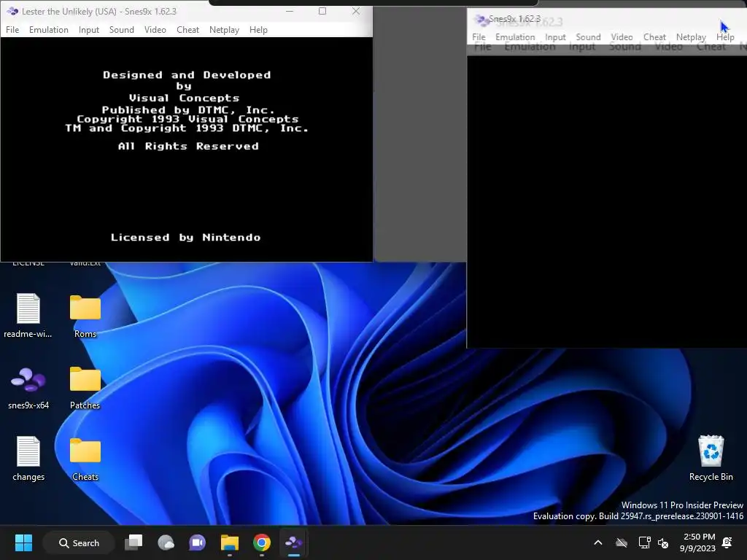Open the video meeting app on taskbar
Image resolution: width=747 pixels, height=560 pixels.
coord(197,542)
